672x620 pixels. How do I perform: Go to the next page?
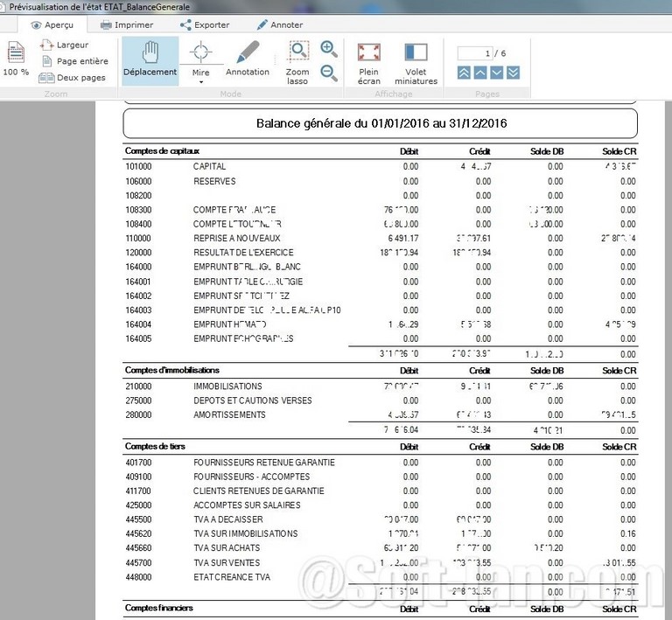(497, 73)
